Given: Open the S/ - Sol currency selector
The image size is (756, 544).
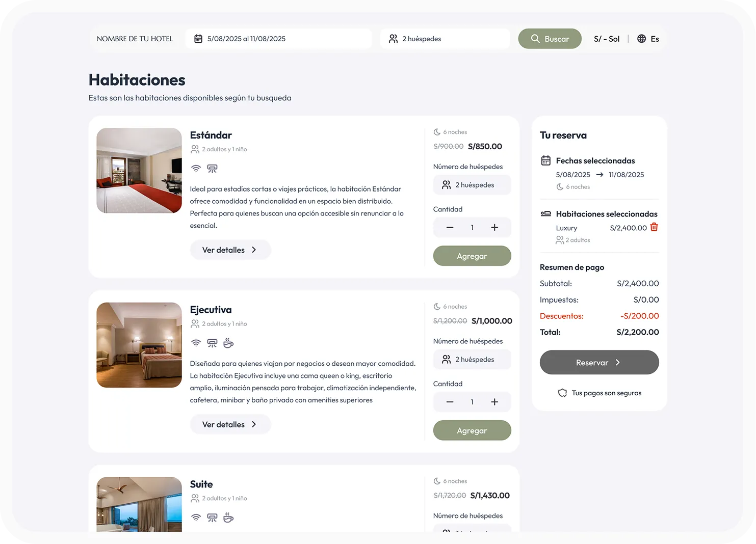Looking at the screenshot, I should pyautogui.click(x=606, y=39).
